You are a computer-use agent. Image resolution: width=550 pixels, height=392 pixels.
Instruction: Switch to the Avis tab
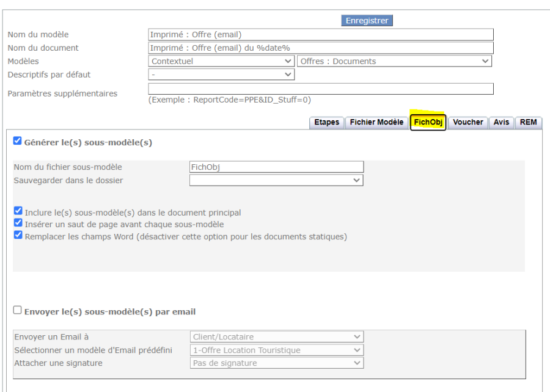tap(501, 122)
